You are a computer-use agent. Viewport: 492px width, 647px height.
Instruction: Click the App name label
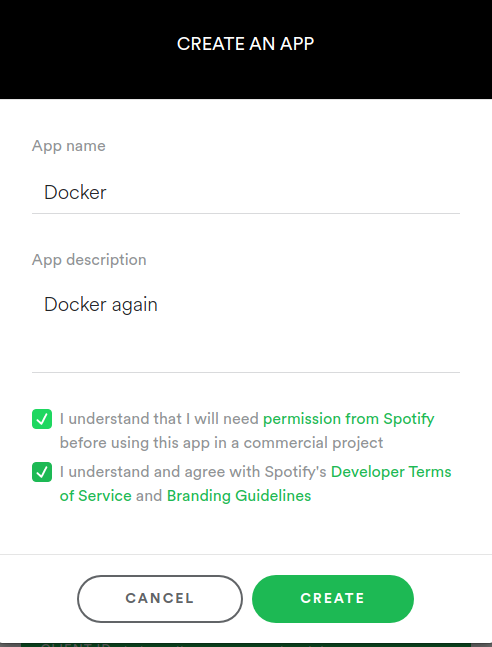[x=69, y=146]
